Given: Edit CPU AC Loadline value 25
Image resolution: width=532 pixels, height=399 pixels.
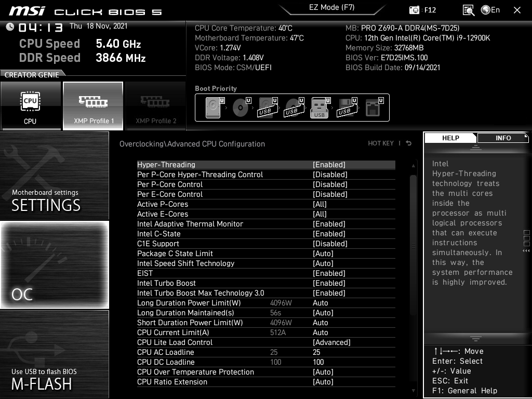Looking at the screenshot, I should point(316,352).
